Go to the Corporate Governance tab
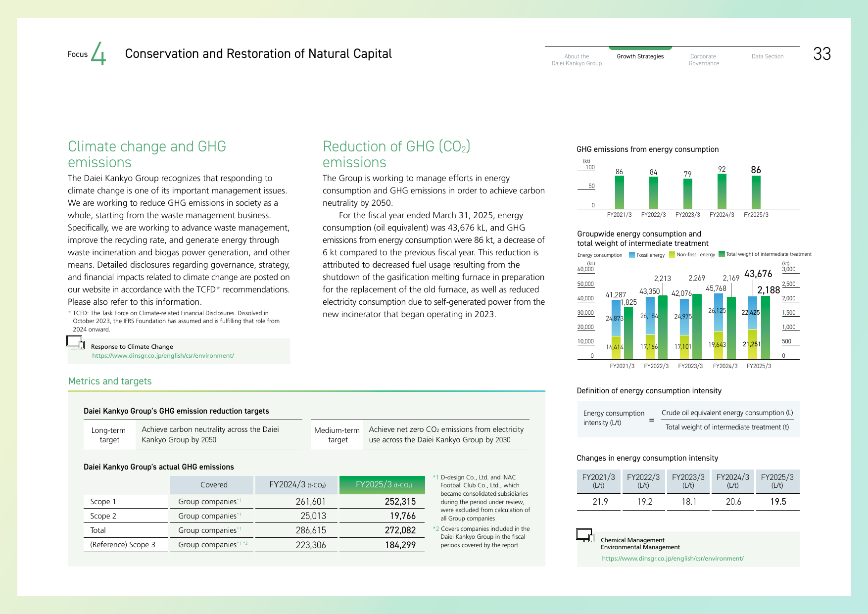The image size is (868, 614). (704, 60)
